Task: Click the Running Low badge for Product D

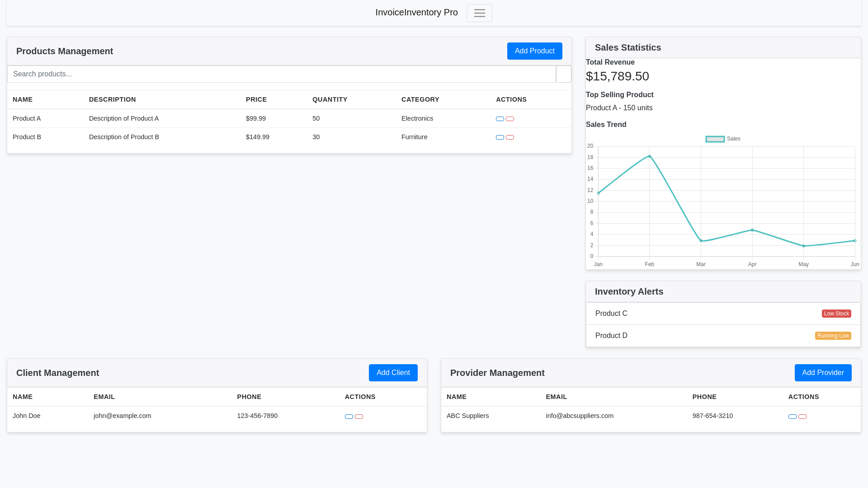Action: pos(833,336)
